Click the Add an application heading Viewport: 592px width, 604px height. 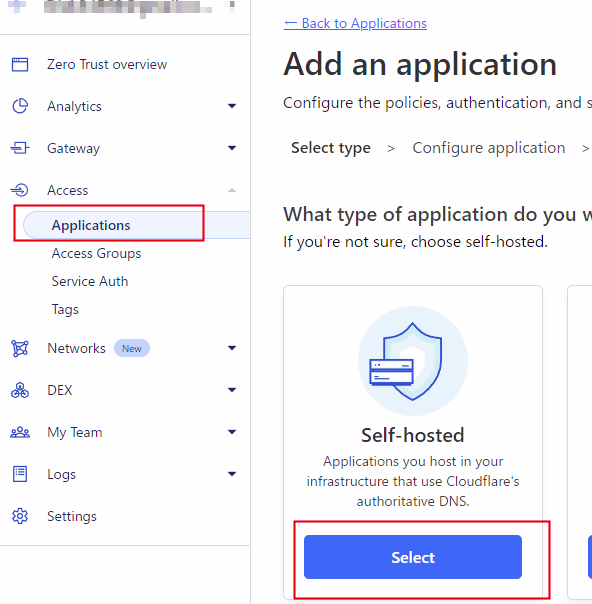(420, 64)
